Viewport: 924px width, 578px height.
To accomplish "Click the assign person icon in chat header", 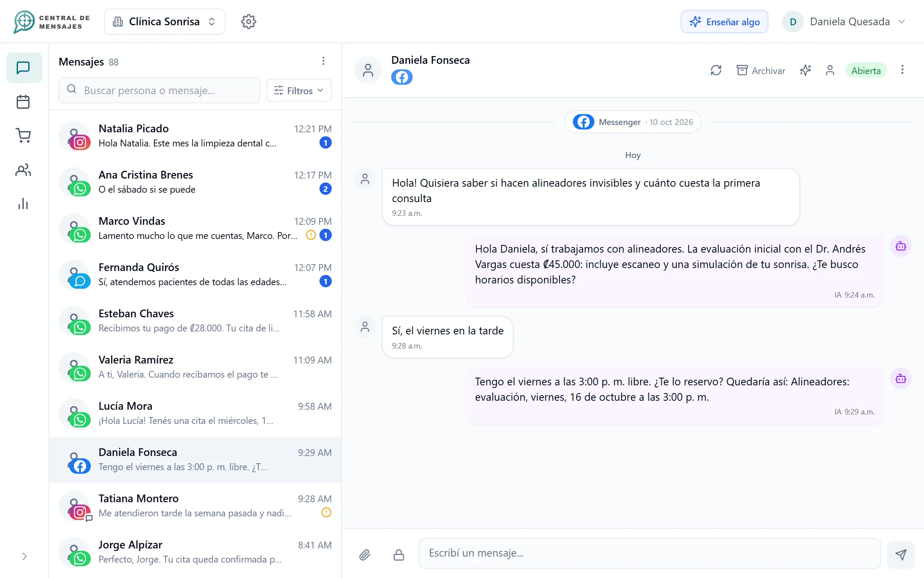I will (830, 70).
